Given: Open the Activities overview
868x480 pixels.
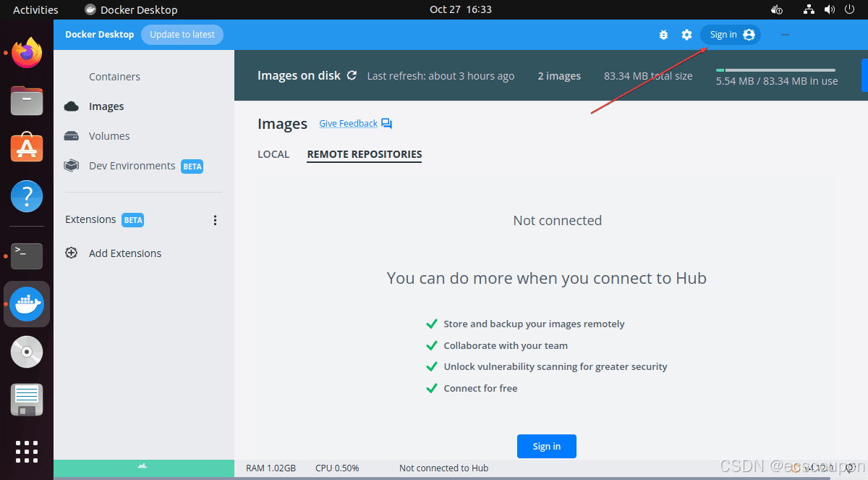Looking at the screenshot, I should 35,9.
